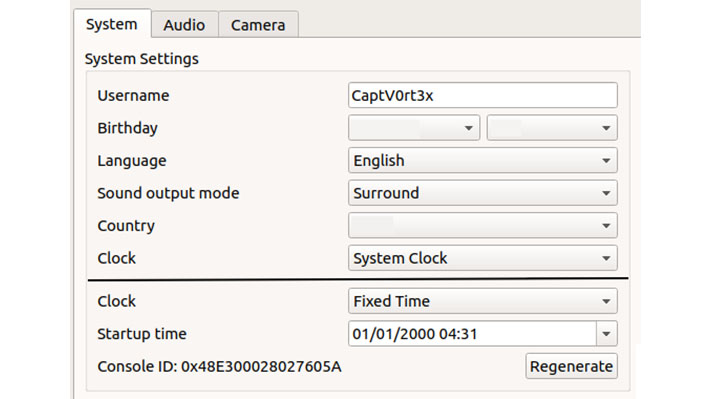The image size is (710, 399).
Task: Open Clock dropdown showing System Clock
Action: pos(483,258)
